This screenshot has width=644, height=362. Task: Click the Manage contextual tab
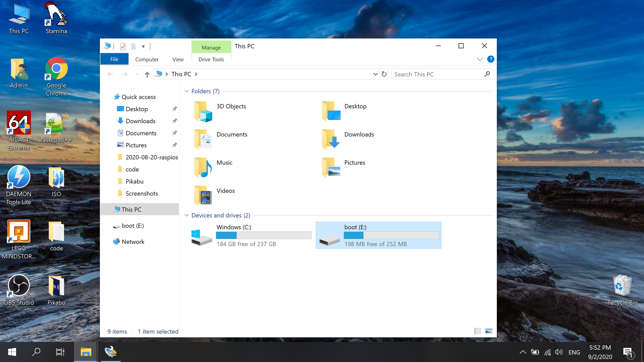pyautogui.click(x=211, y=47)
